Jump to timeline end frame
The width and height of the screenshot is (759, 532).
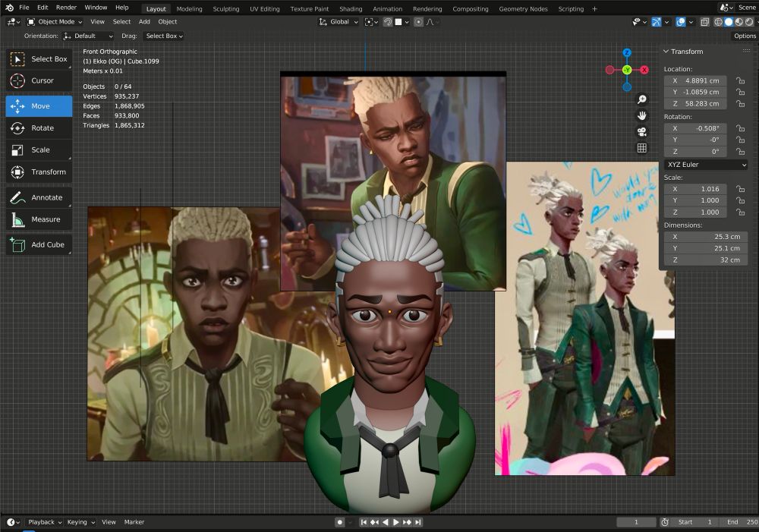click(417, 522)
